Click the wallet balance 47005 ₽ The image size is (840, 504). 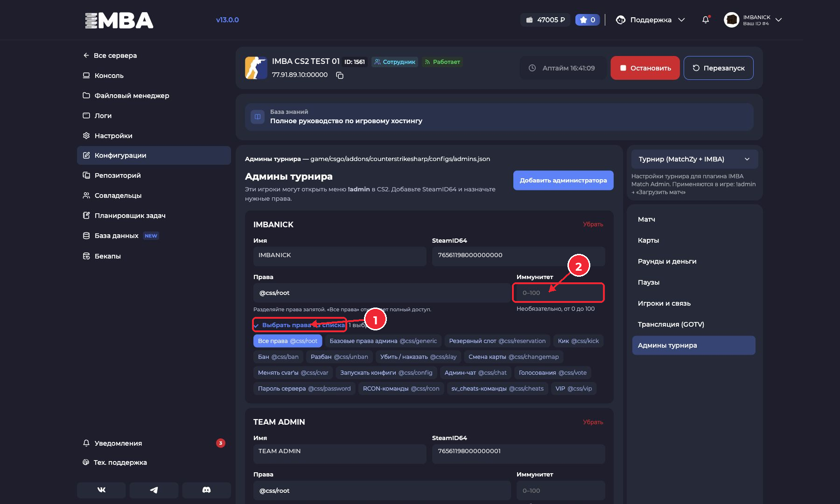[x=545, y=20]
